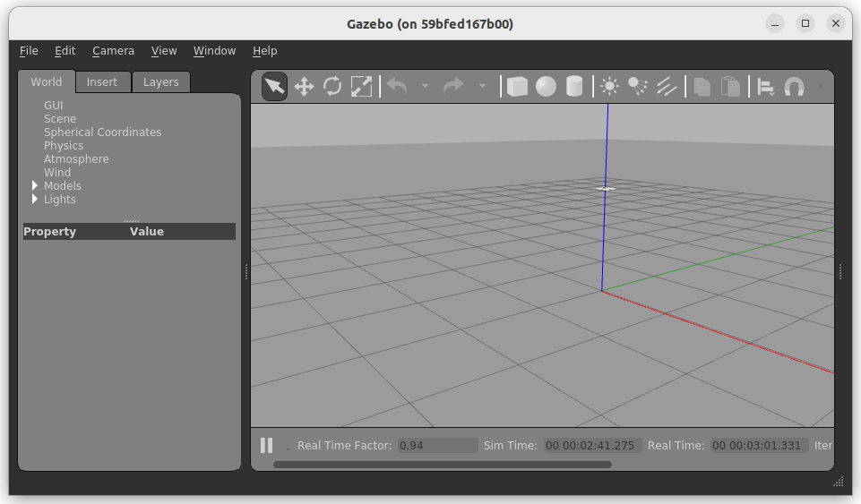Select the Lights tree label
This screenshot has width=861, height=504.
[x=60, y=199]
